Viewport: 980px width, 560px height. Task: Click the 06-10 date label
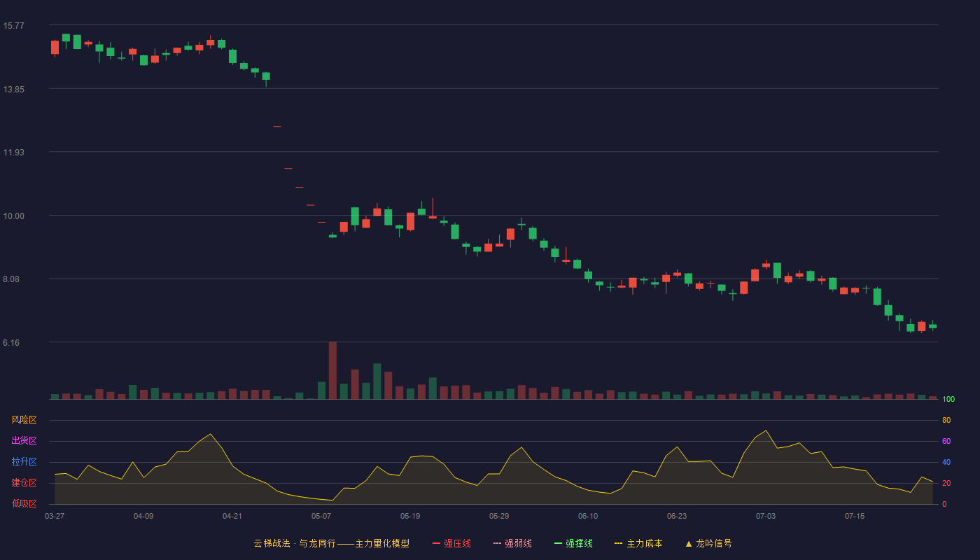588,516
